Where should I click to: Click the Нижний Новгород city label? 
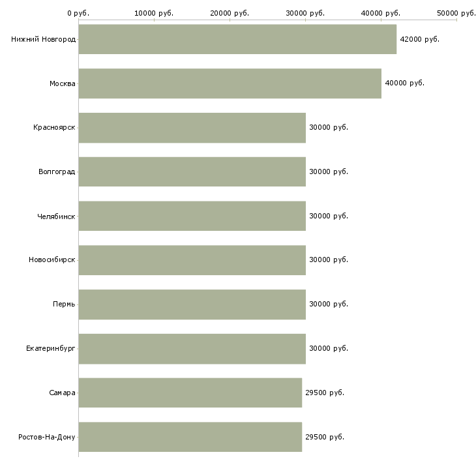pos(43,39)
